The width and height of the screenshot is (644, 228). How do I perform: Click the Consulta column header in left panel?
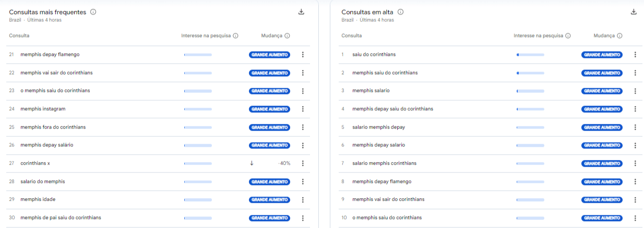19,36
